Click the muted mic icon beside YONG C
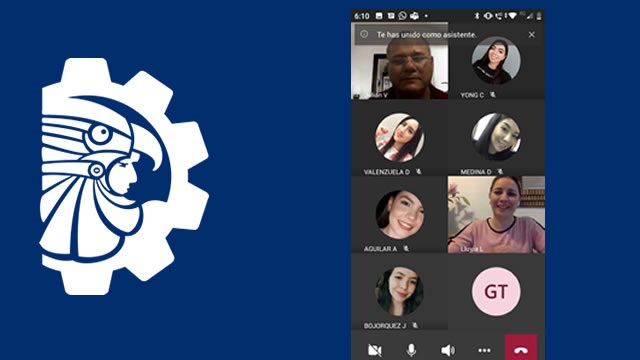This screenshot has width=640, height=360. point(493,95)
